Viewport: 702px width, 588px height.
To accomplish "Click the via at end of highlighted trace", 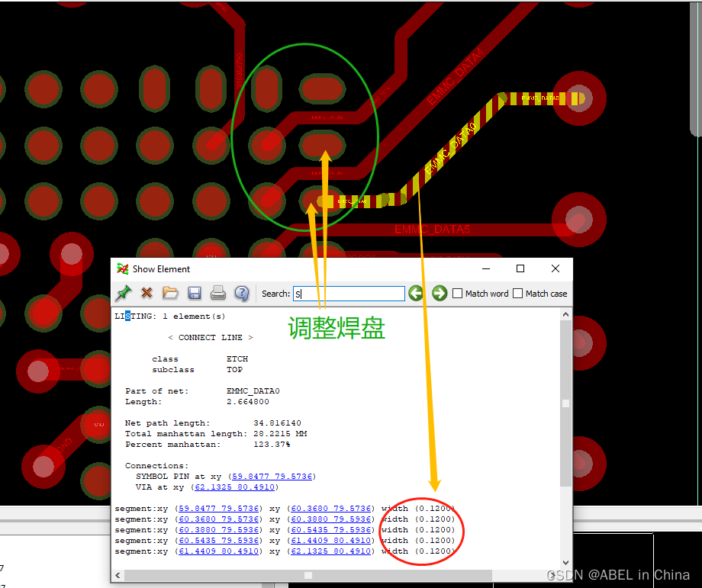I will click(578, 98).
